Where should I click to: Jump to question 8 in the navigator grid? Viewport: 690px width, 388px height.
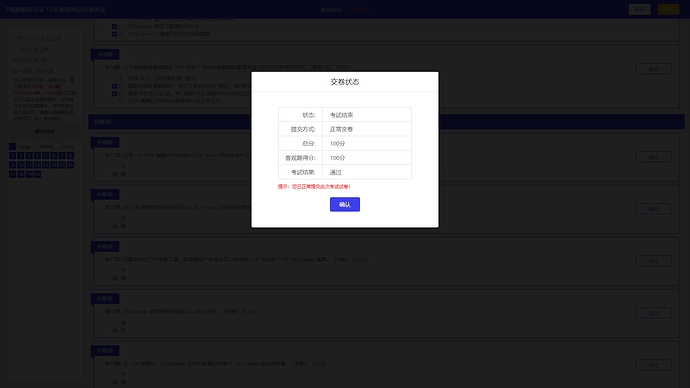tap(70, 156)
